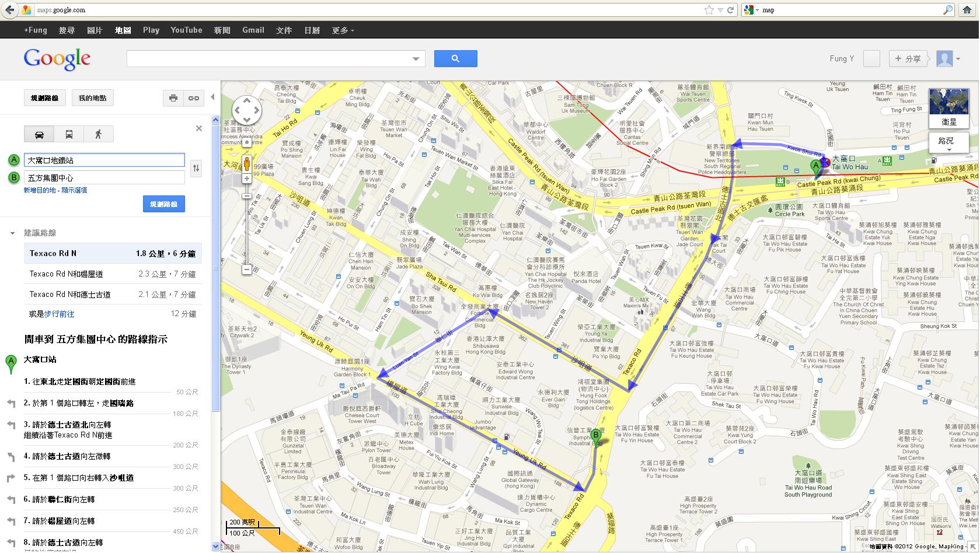Bookmark the page with the star icon
Viewport: 980px width, 553px height.
click(x=709, y=10)
